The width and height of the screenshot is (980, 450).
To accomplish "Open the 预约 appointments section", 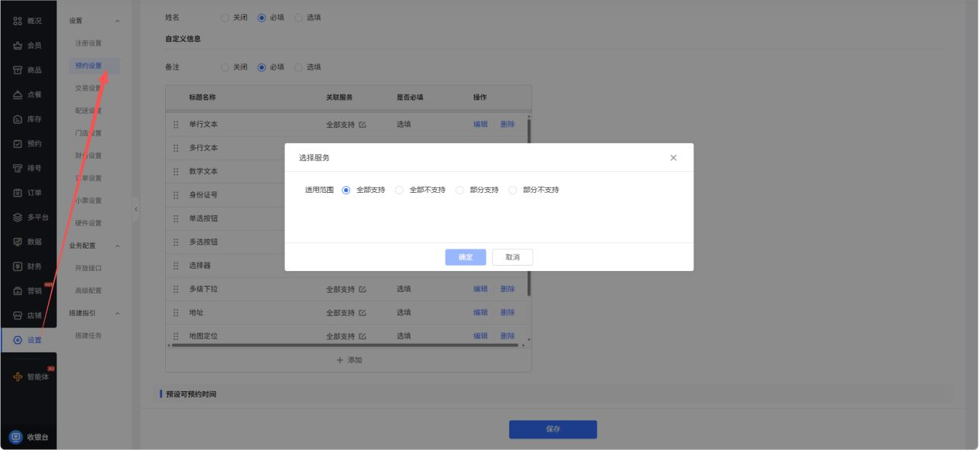I will (x=28, y=144).
